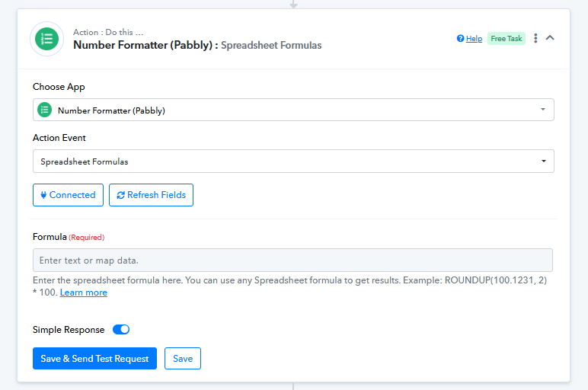The width and height of the screenshot is (588, 390).
Task: Click the Connected button
Action: click(68, 195)
